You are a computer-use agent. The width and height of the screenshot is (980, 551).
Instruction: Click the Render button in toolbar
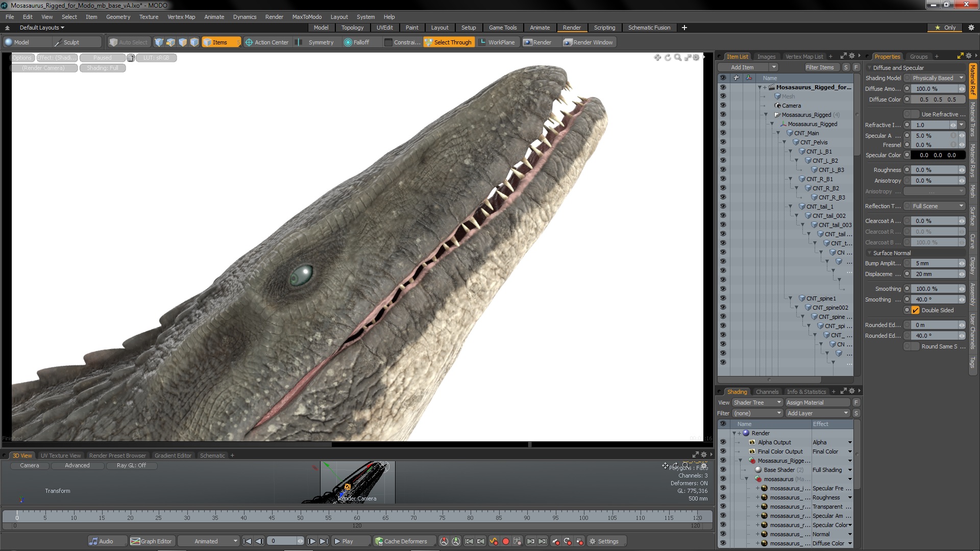(537, 42)
